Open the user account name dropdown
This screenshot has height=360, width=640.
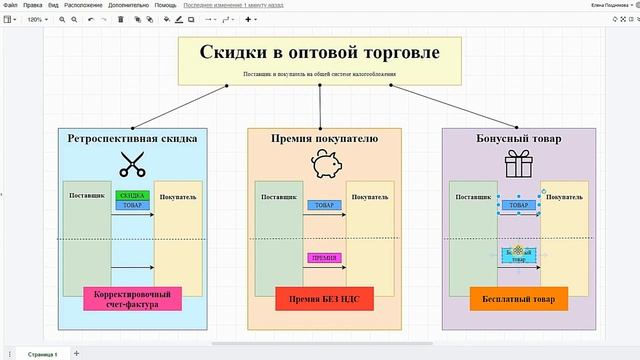click(x=612, y=5)
